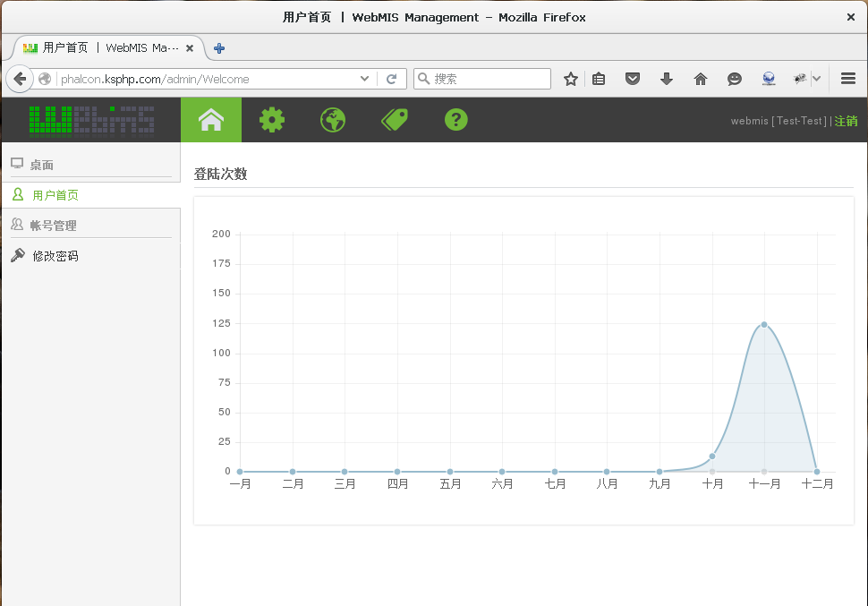Select 用户首页 in the sidebar
The width and height of the screenshot is (868, 606).
(91, 195)
